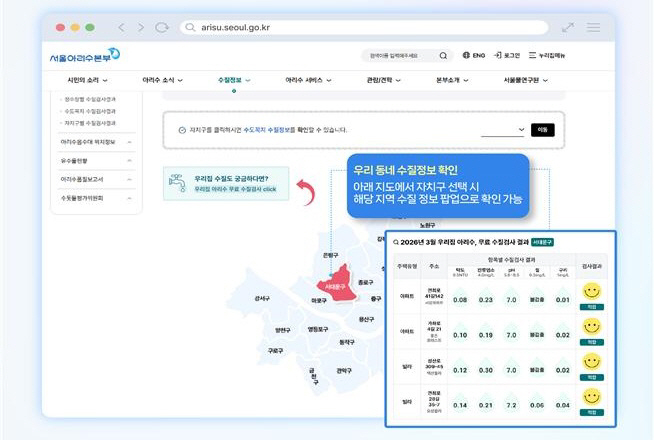Open the 수질정보 top menu
654x440 pixels.
(x=233, y=78)
